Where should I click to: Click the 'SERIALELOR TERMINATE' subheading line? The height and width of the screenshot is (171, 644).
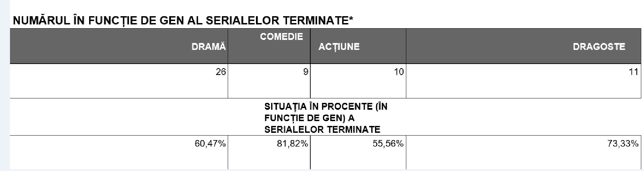pos(322,129)
